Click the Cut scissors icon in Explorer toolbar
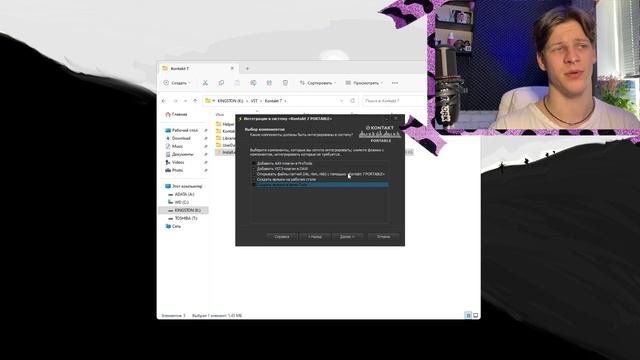This screenshot has height=360, width=640. [x=205, y=83]
